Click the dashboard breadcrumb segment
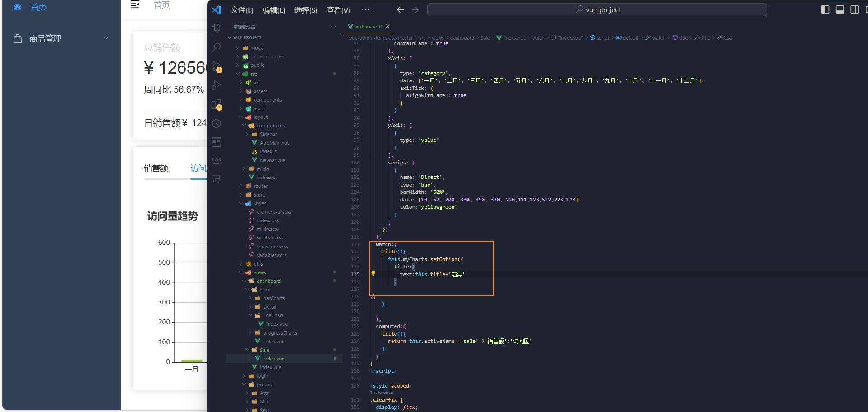The image size is (868, 412). (x=462, y=38)
